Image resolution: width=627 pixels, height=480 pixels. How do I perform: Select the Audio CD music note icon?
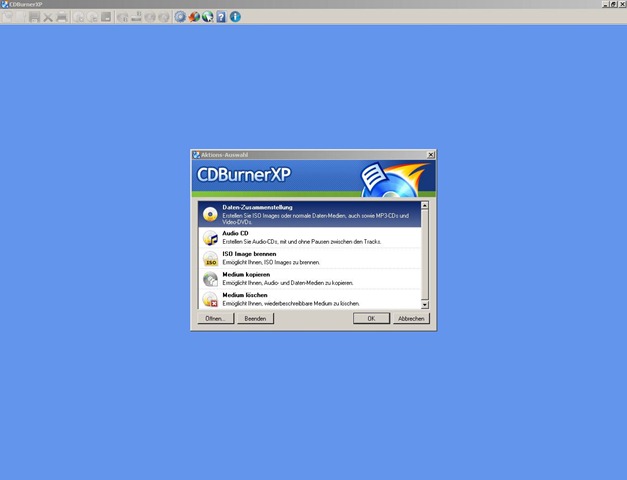[210, 238]
